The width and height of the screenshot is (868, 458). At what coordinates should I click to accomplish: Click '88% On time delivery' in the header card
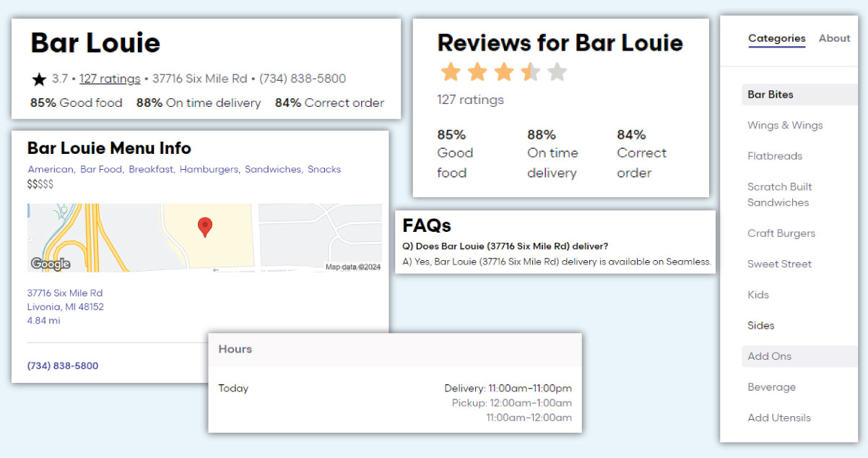coord(199,103)
